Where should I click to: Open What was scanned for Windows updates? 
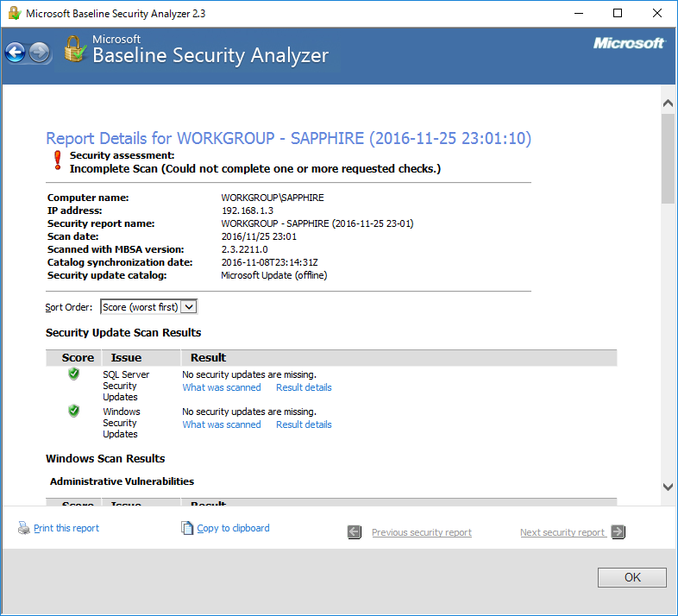tap(222, 424)
